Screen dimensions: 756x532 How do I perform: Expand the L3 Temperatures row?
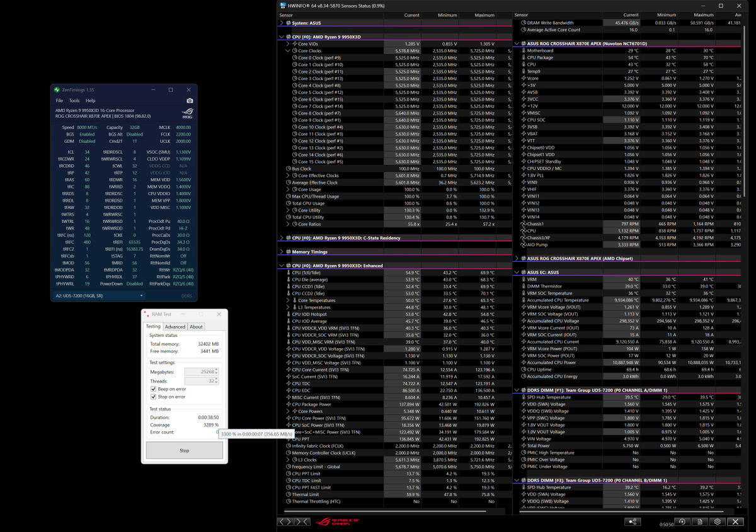pos(288,307)
